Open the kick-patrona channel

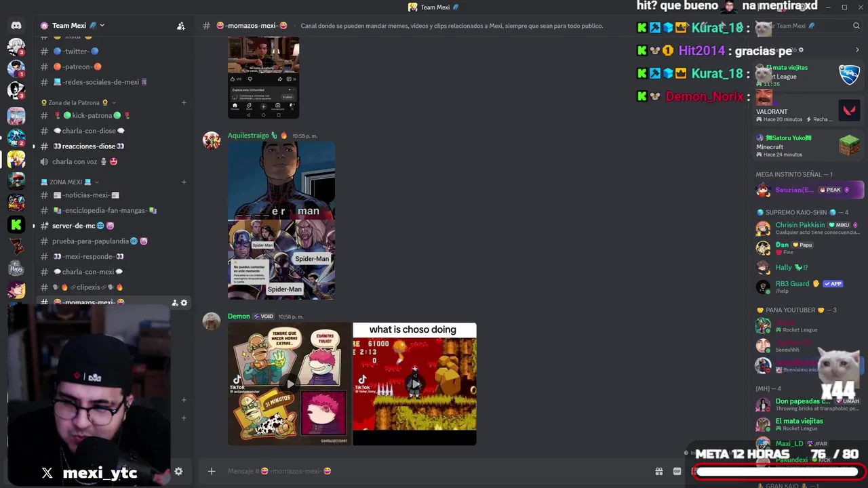pos(113,115)
